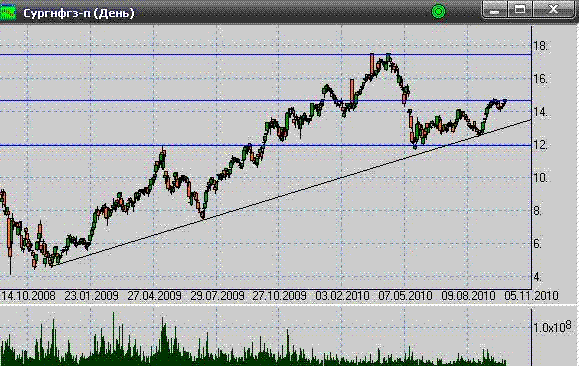
Task: Click date label 07.05.2010 on time axis
Action: tap(405, 296)
